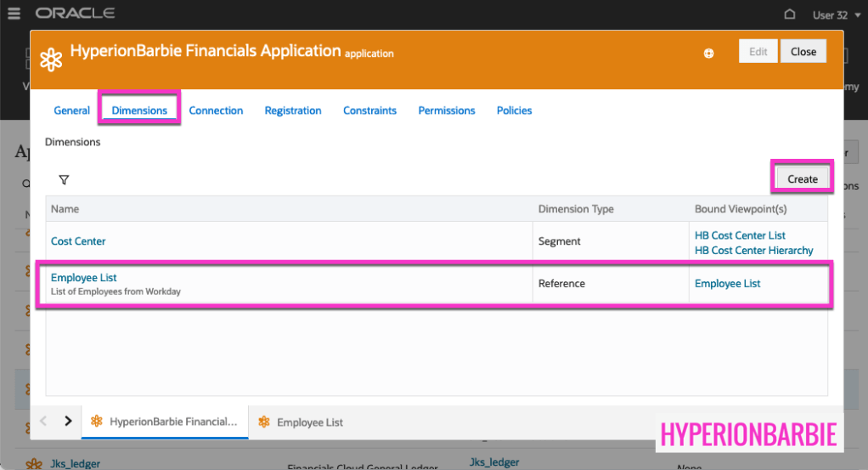Open the User 32 account menu
Viewport: 868px width, 470px height.
click(x=829, y=14)
